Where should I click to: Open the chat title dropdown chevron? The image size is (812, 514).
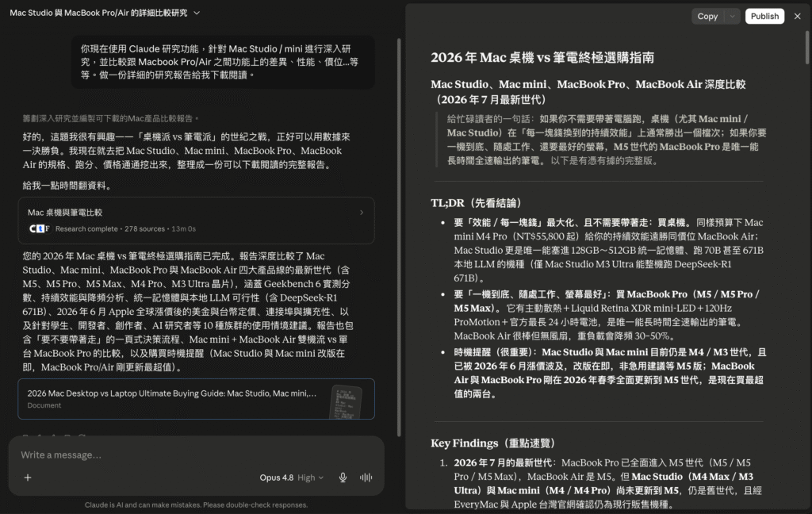197,13
